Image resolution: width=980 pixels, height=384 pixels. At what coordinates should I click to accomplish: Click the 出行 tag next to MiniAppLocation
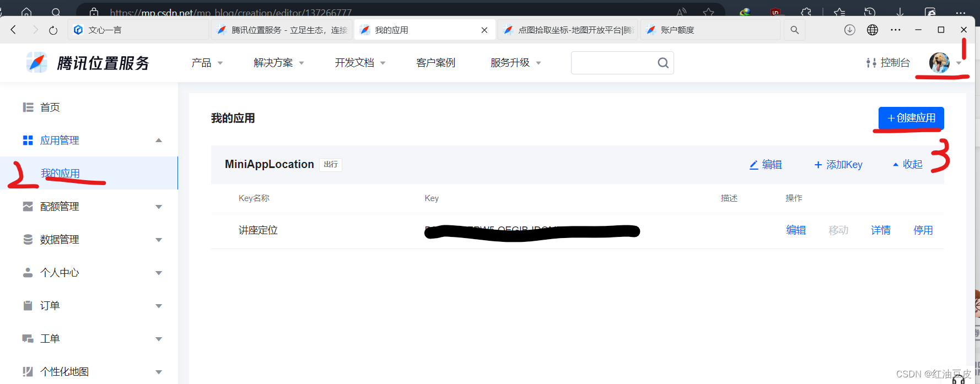[x=331, y=165]
